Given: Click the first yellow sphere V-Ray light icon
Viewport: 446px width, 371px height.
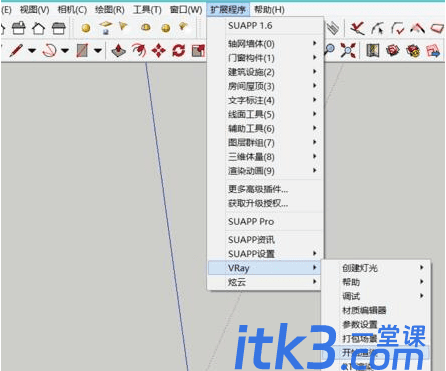Looking at the screenshot, I should (86, 28).
